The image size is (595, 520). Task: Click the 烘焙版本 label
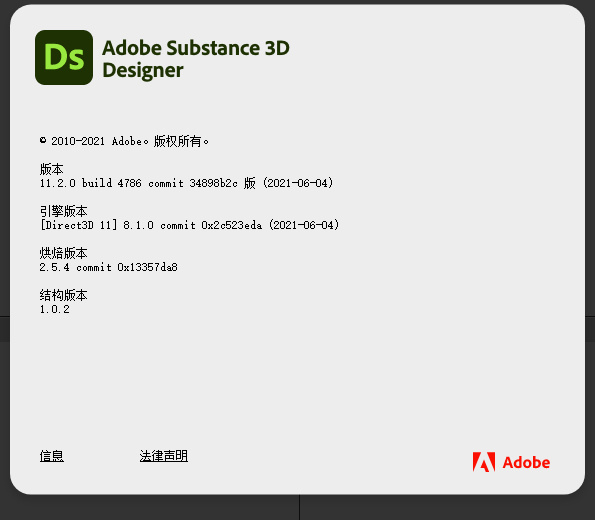(x=63, y=253)
